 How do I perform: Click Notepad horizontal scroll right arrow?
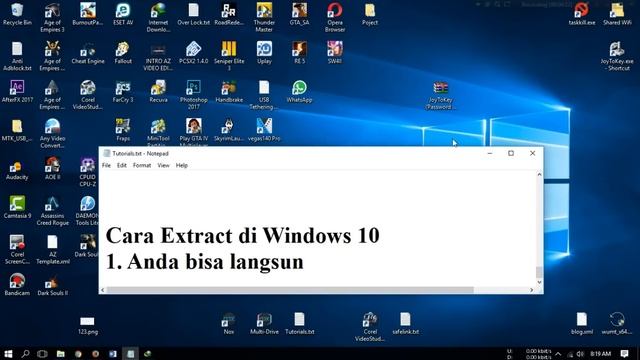(531, 290)
